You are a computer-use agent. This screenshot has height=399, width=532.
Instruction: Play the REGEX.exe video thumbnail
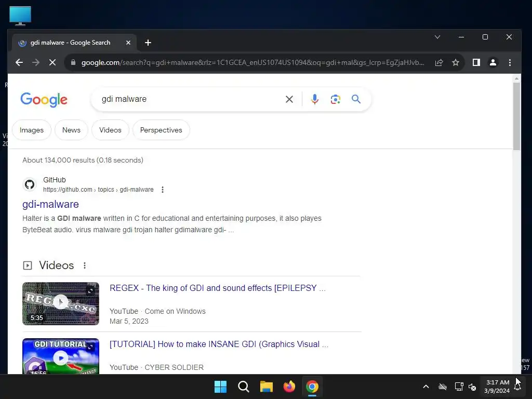(x=61, y=303)
